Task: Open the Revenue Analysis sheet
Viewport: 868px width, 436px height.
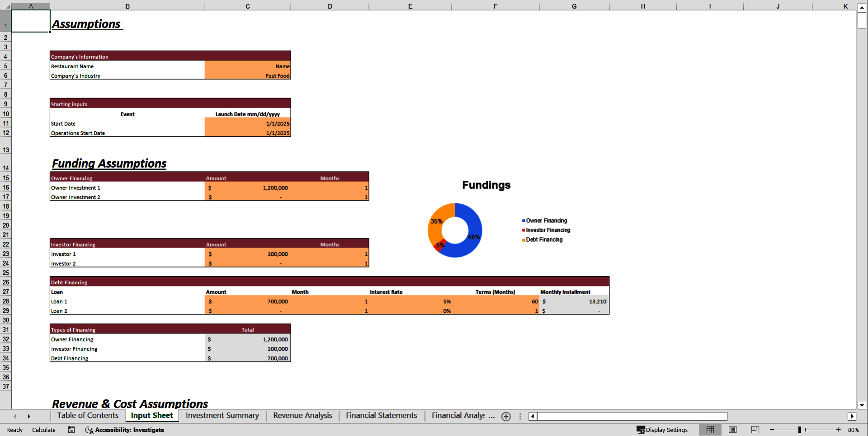Action: (302, 416)
